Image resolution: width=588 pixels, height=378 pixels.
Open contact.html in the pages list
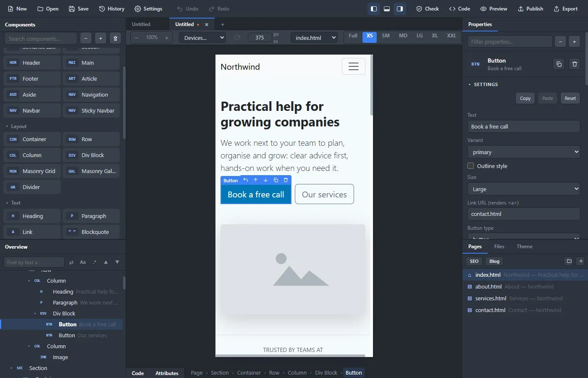[x=525, y=310]
